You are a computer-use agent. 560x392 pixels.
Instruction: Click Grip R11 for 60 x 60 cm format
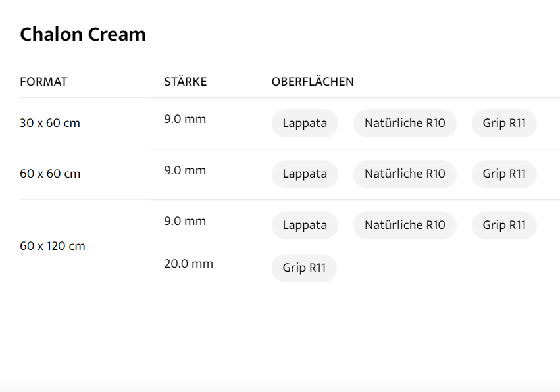pyautogui.click(x=504, y=174)
